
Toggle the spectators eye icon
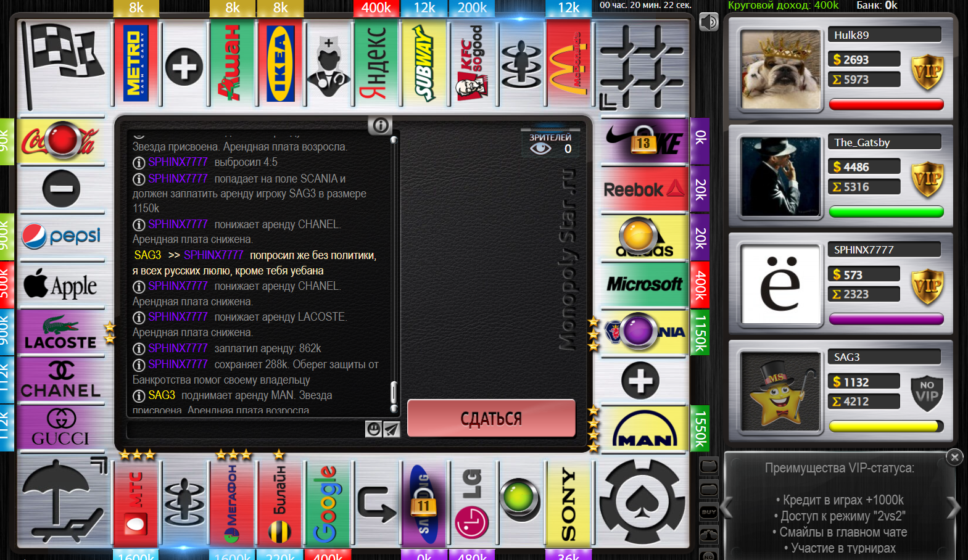pyautogui.click(x=540, y=149)
